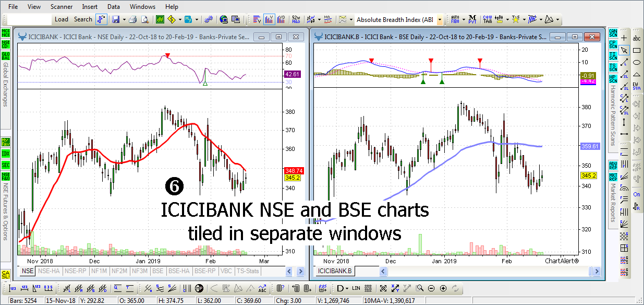Click the GLOBAL exchanges icon

coord(6,56)
